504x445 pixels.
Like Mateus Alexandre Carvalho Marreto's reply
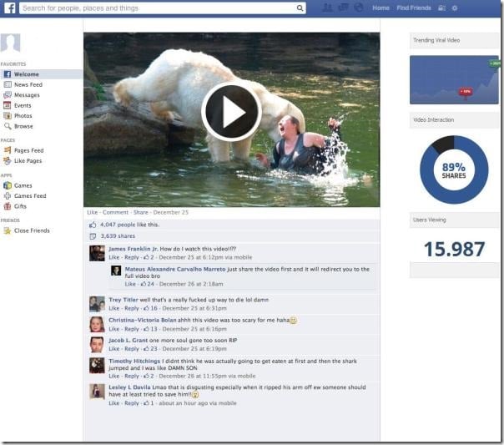pos(130,284)
